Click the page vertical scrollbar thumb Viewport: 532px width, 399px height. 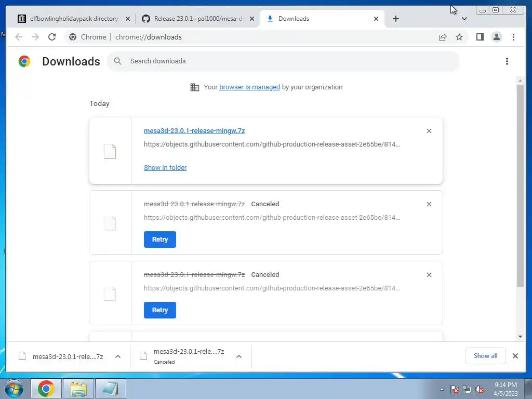click(520, 186)
